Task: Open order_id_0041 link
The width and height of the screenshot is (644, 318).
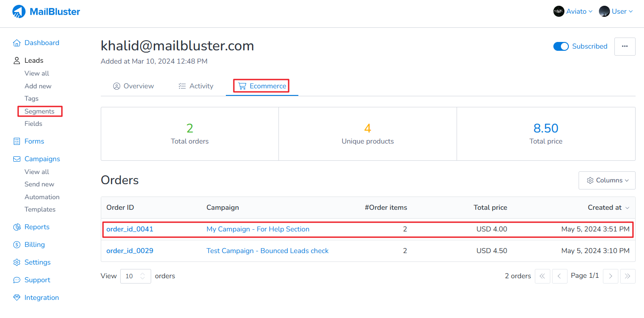Action: (x=130, y=229)
